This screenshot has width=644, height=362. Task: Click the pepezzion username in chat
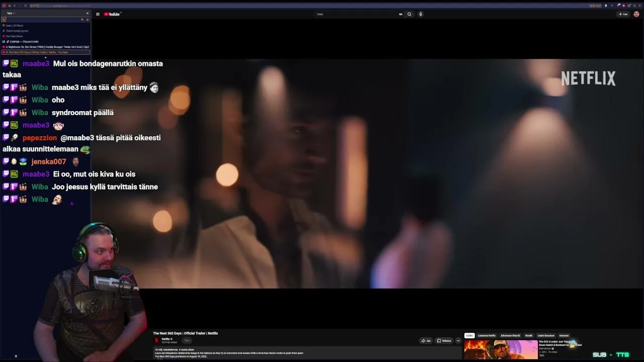(40, 137)
